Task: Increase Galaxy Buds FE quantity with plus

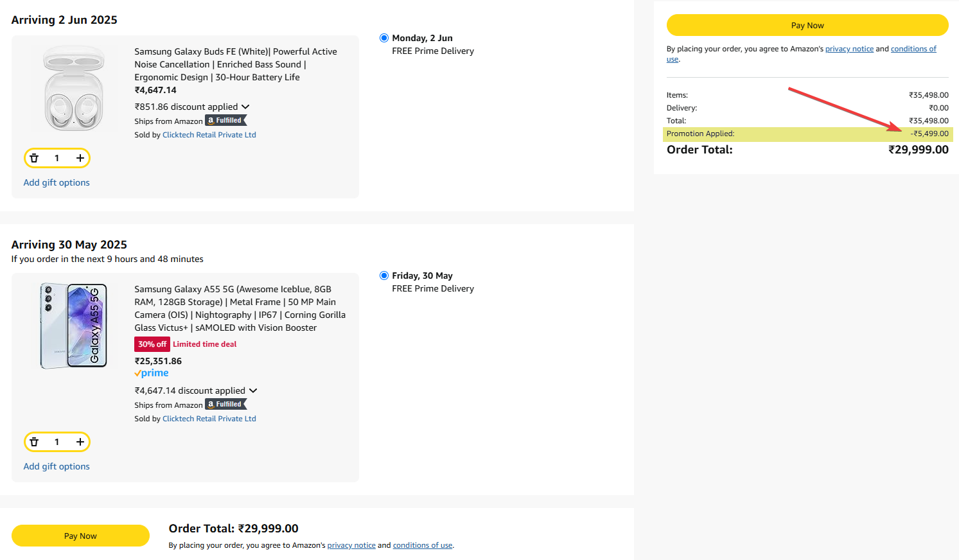Action: [x=80, y=158]
